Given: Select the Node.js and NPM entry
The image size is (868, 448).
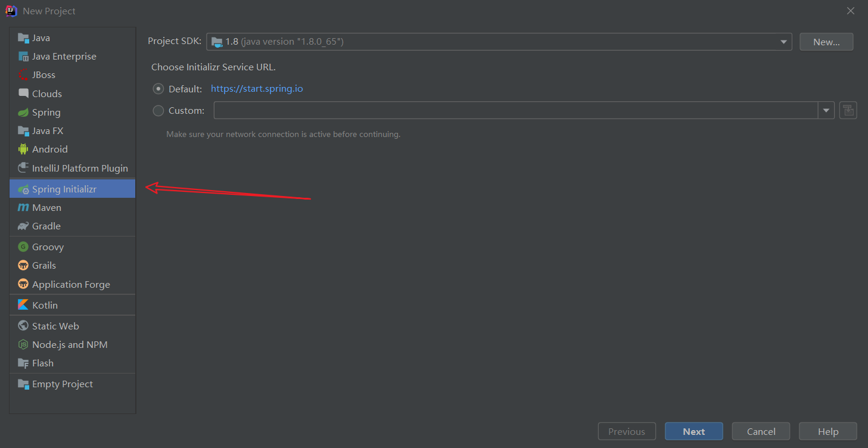Looking at the screenshot, I should tap(73, 344).
